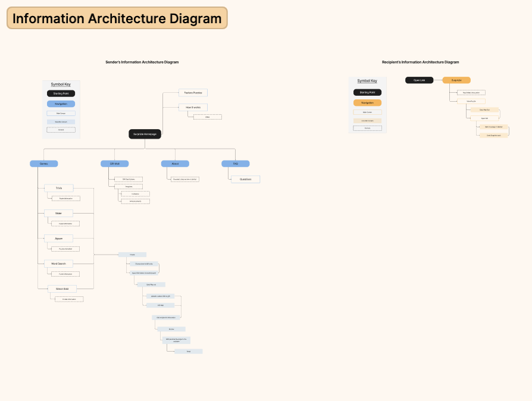This screenshot has height=401, width=532.
Task: Select the Jigsaw game node
Action: [x=58, y=239]
